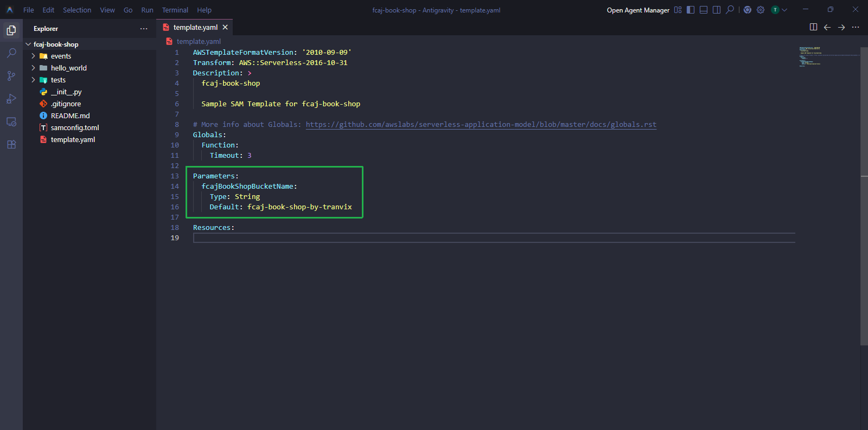The image size is (868, 430).
Task: Click Default bucket name value on line 16
Action: point(299,207)
